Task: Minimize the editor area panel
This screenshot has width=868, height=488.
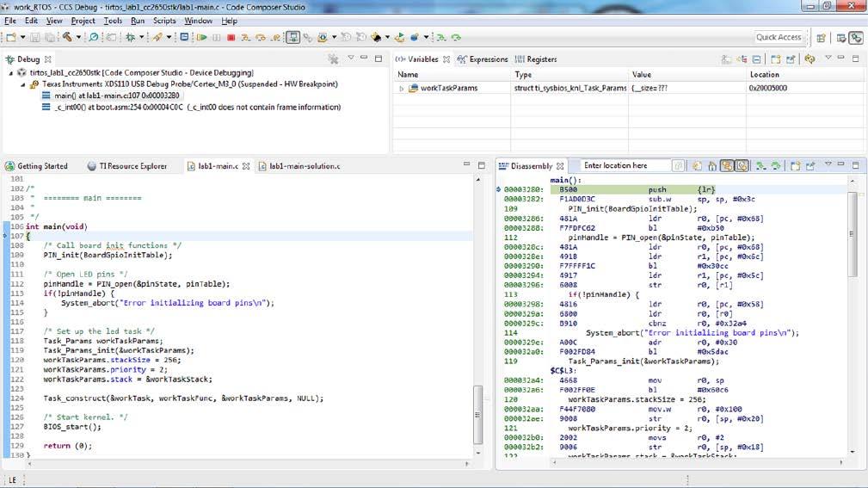Action: pos(466,164)
